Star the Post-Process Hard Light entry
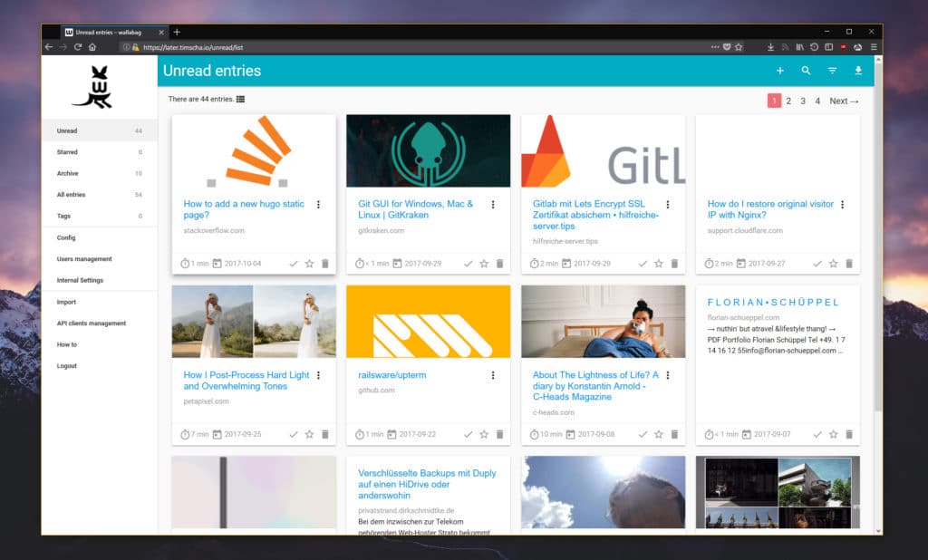The width and height of the screenshot is (928, 560). click(309, 435)
